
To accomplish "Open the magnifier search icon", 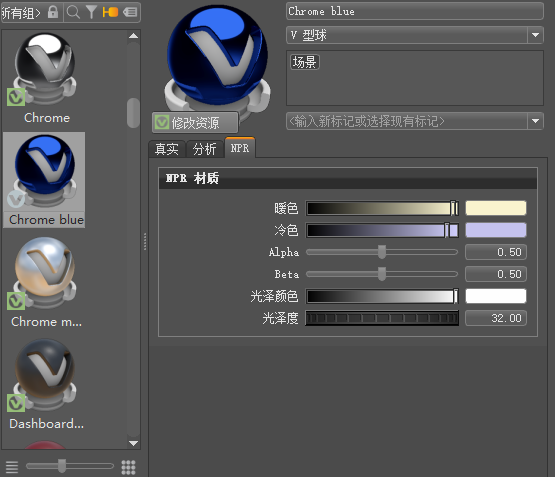I will pyautogui.click(x=73, y=12).
